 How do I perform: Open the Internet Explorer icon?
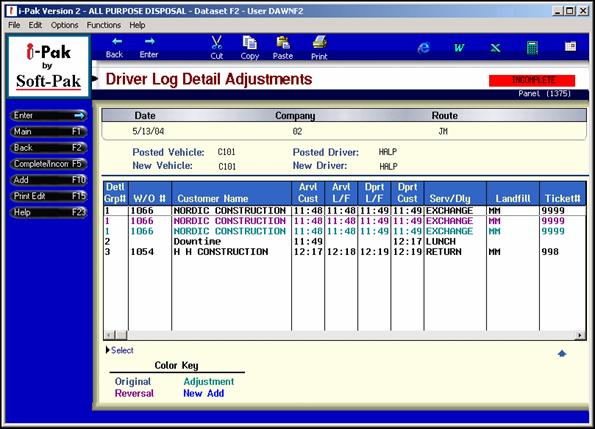(423, 47)
